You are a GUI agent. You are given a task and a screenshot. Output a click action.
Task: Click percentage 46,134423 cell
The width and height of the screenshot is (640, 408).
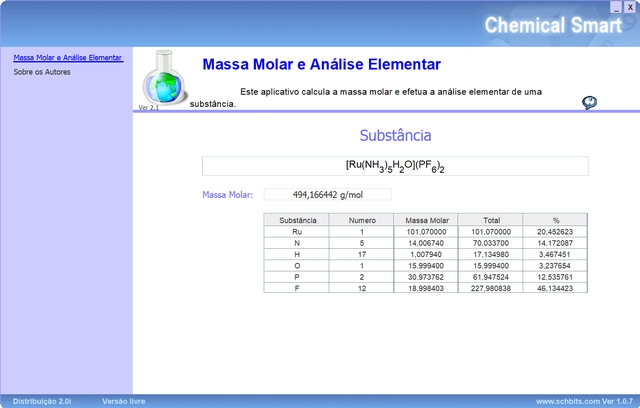(555, 288)
